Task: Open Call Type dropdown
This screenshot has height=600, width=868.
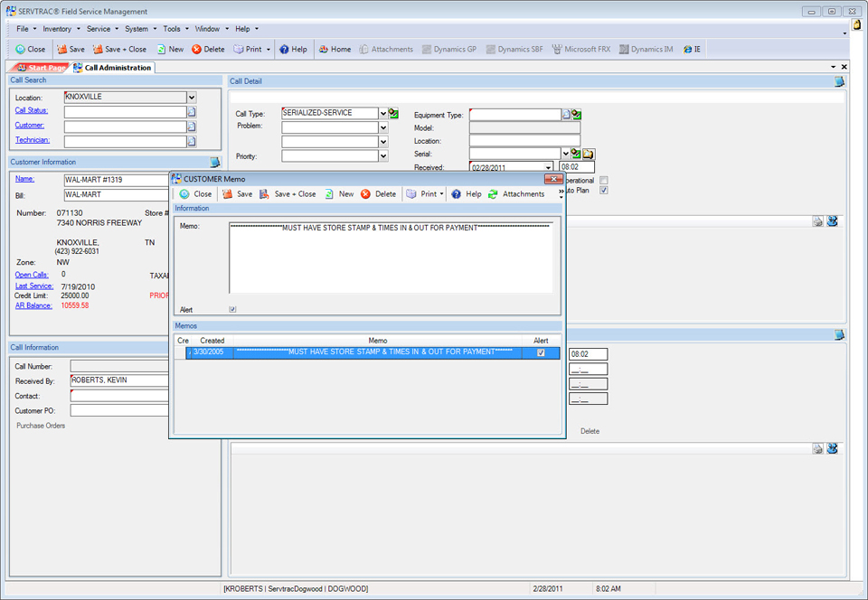Action: 383,113
